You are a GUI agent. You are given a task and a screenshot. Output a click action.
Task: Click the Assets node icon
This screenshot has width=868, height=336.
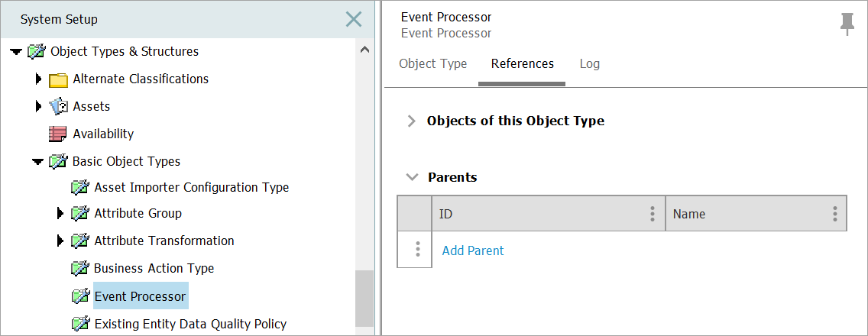[58, 106]
